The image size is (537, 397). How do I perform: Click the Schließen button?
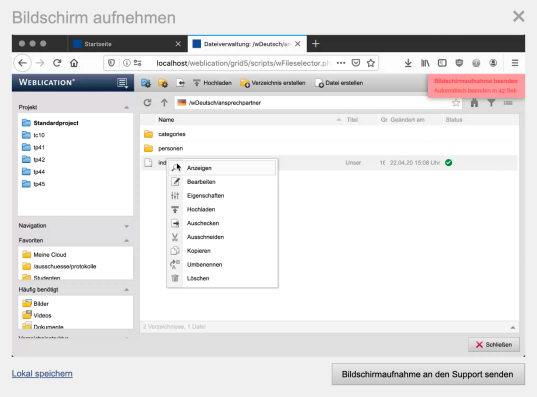494,345
